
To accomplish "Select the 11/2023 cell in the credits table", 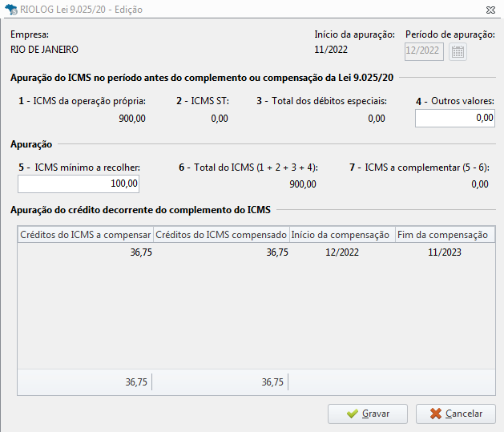I will (445, 252).
